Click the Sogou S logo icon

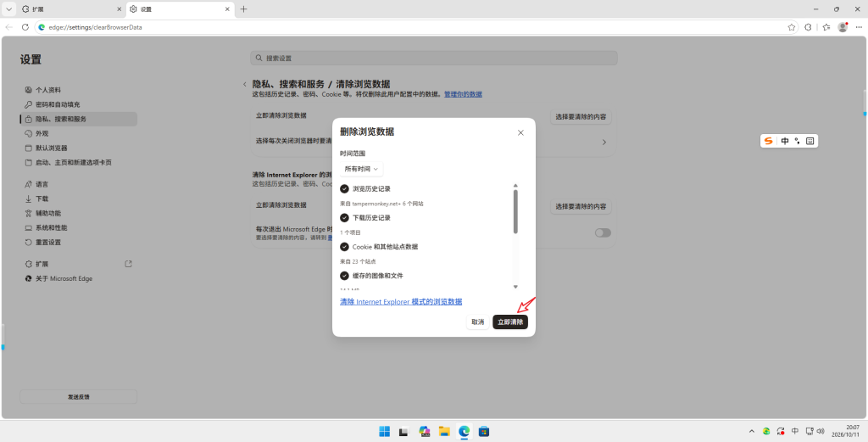pos(768,141)
